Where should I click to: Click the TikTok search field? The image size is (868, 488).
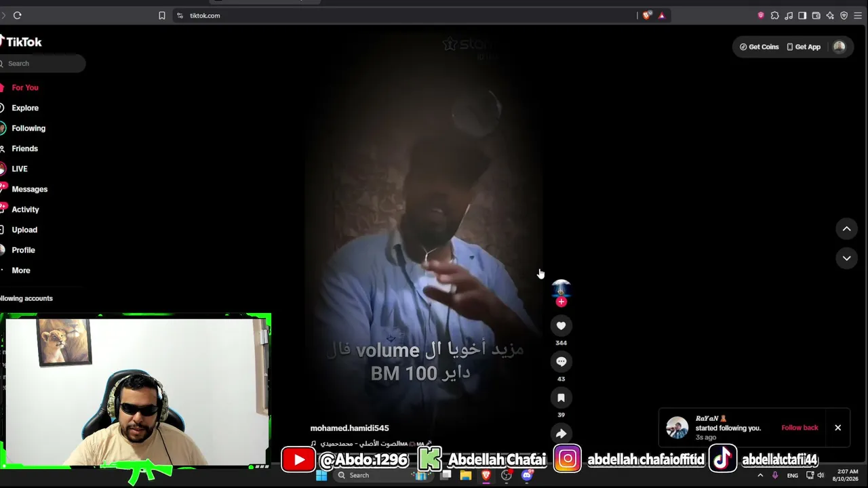[42, 63]
